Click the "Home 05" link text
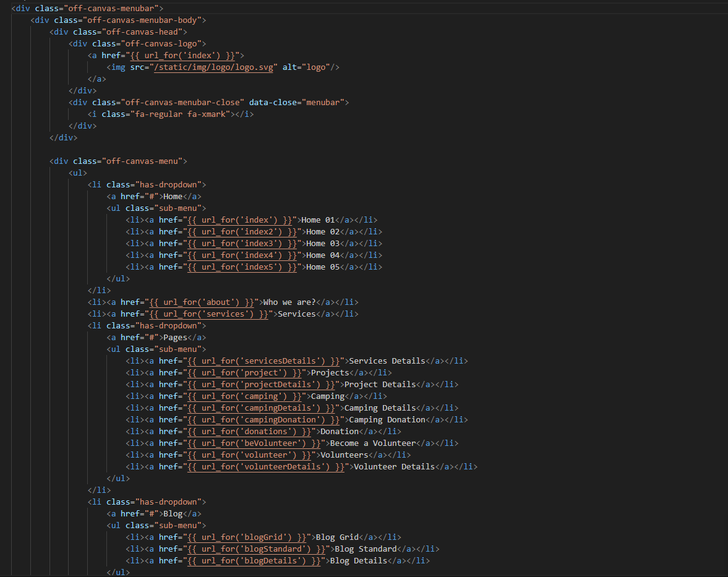 pos(320,267)
